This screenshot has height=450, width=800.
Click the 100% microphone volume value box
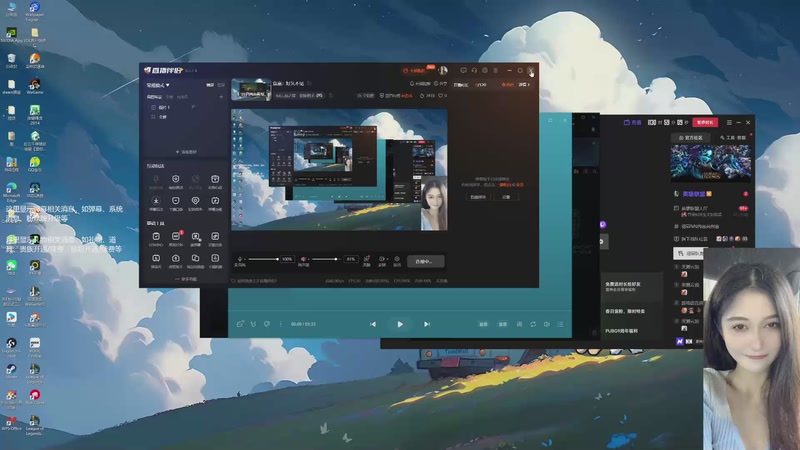287,259
